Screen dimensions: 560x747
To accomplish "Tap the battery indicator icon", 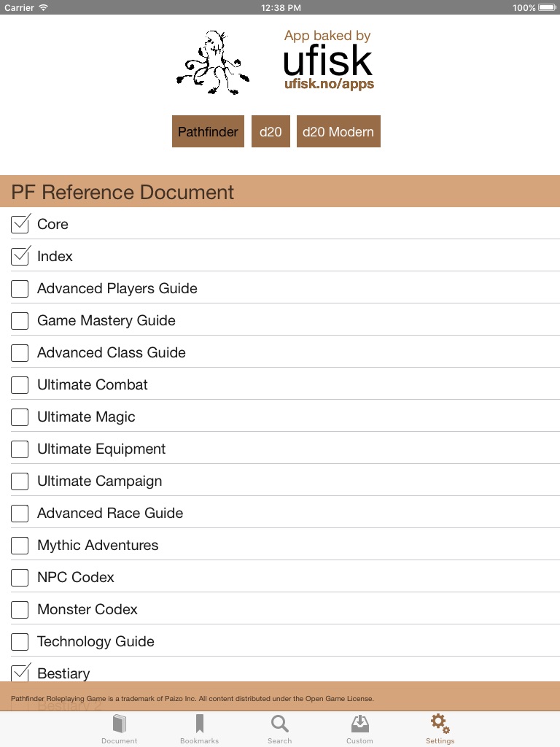I will point(547,7).
